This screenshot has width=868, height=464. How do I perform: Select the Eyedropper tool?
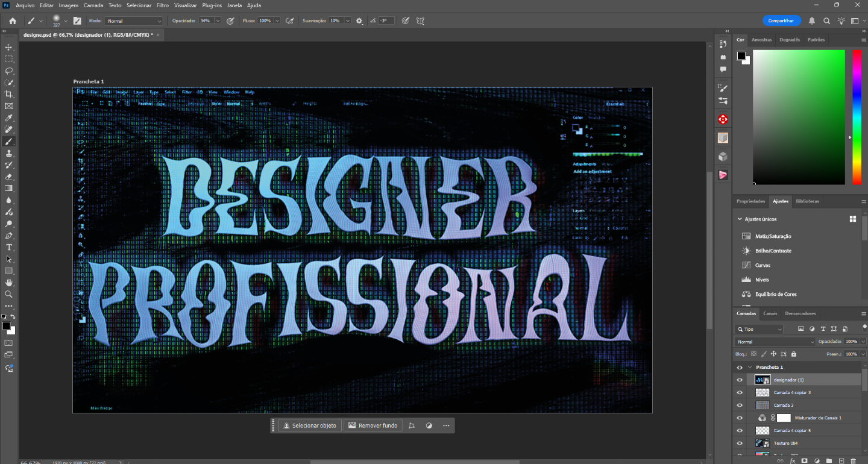9,118
